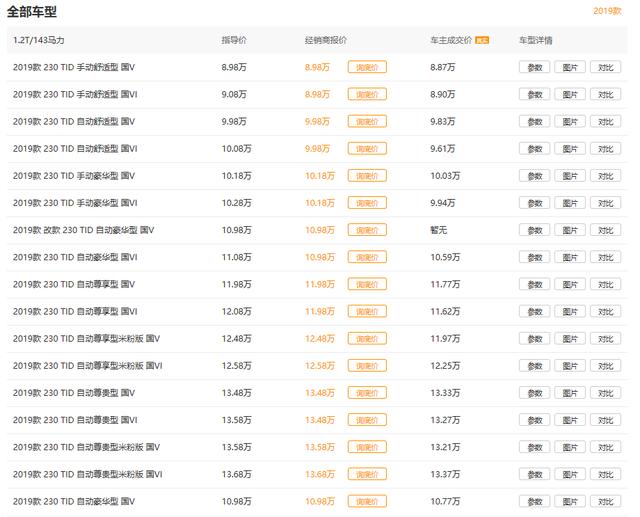Open 参数 for 手动舒适型 国V row

click(534, 67)
